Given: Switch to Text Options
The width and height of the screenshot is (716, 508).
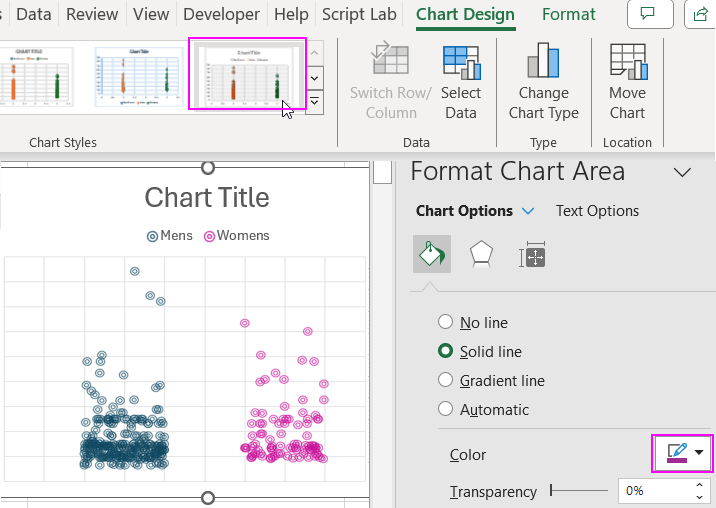Looking at the screenshot, I should 597,211.
